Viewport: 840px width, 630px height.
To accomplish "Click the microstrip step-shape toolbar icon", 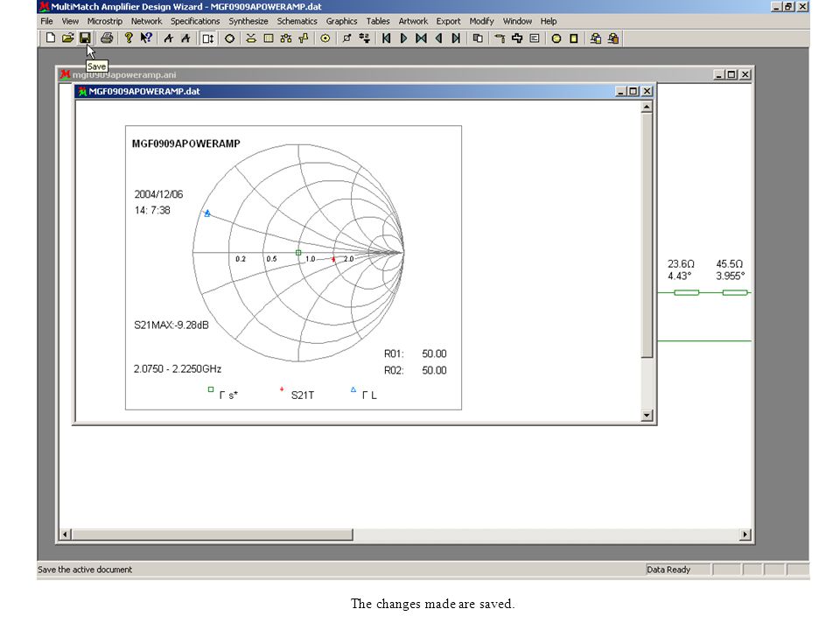I will coord(304,38).
